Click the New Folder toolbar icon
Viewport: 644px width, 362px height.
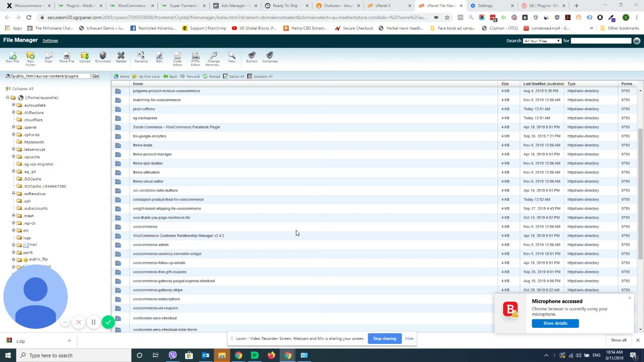(x=30, y=58)
